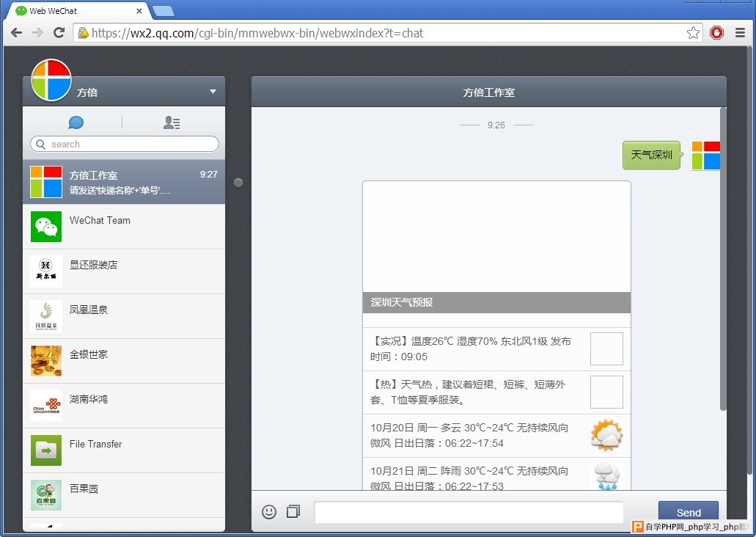This screenshot has height=537, width=756.
Task: Switch to the contacts list tab icon
Action: point(171,123)
